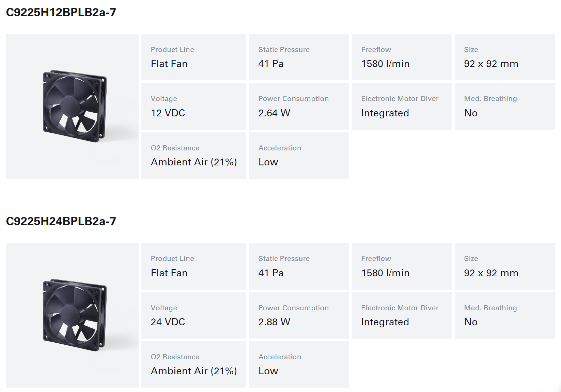Click second product's 92 x 92 mm size
This screenshot has width=561, height=392.
[x=505, y=266]
